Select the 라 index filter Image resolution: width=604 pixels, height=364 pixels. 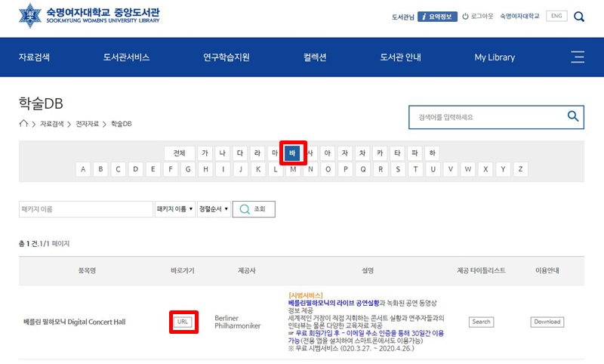point(257,153)
